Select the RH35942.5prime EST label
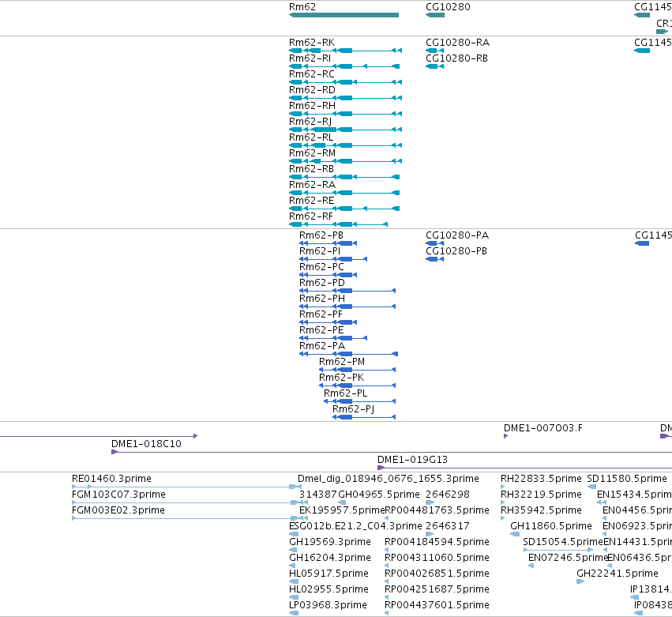 point(541,510)
